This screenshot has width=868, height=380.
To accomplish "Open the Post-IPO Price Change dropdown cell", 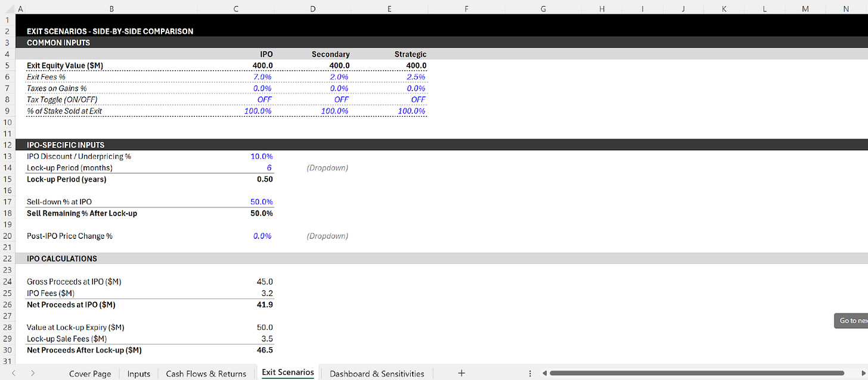I will [262, 236].
